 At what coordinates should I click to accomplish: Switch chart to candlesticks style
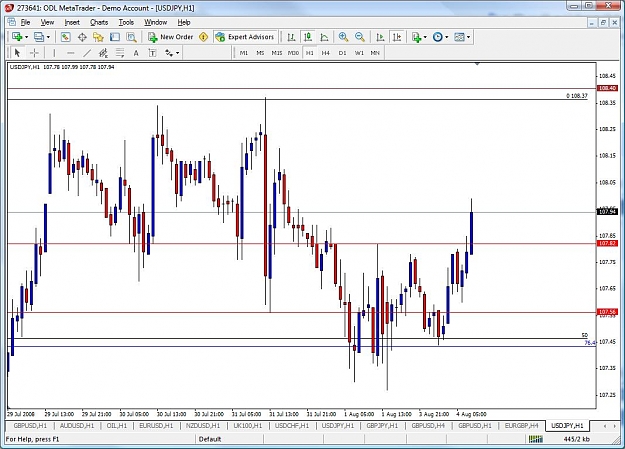tap(308, 37)
